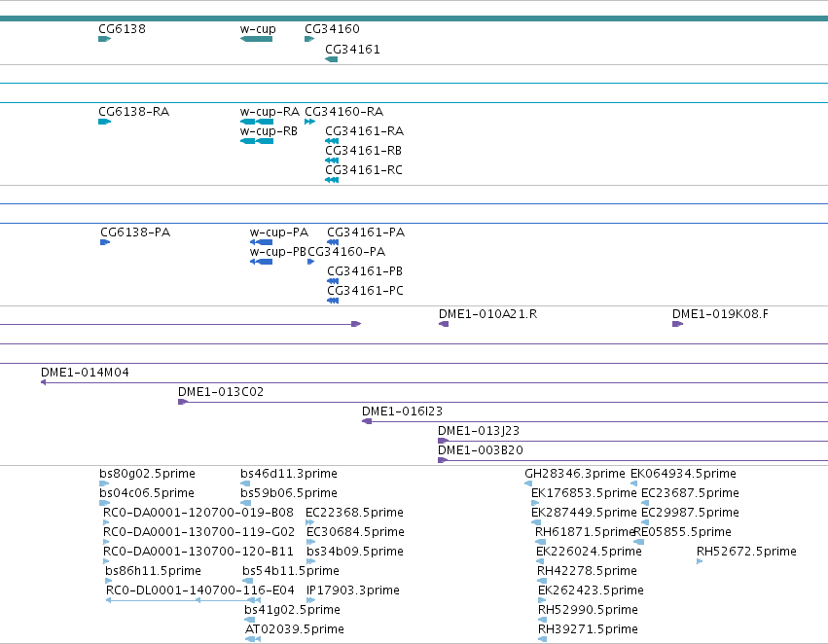Image resolution: width=828 pixels, height=644 pixels.
Task: Select EST RC0-DA0001-120700-019-B08
Action: (198, 514)
